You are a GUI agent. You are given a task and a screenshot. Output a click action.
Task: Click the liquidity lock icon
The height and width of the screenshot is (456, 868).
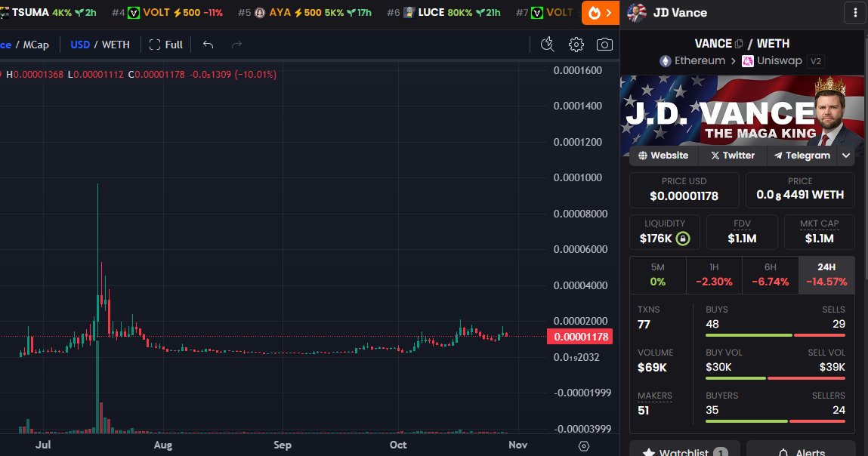(x=683, y=239)
